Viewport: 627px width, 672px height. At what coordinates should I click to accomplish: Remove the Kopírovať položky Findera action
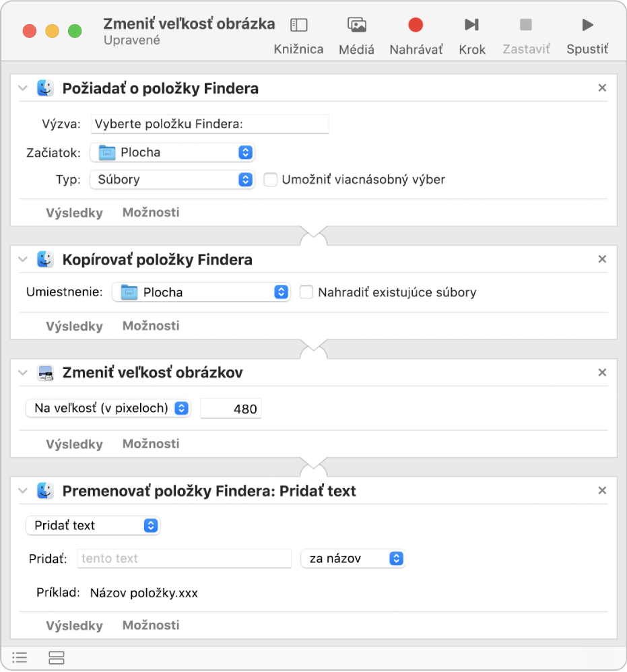point(602,259)
